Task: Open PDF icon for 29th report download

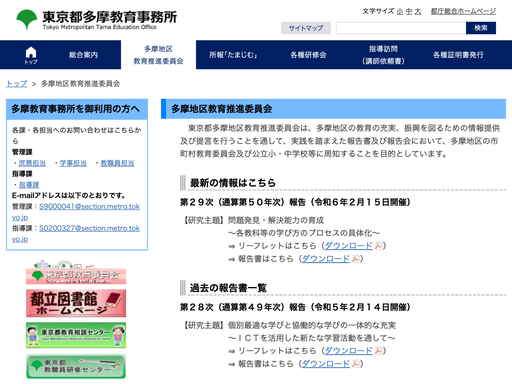Action: pos(356,259)
